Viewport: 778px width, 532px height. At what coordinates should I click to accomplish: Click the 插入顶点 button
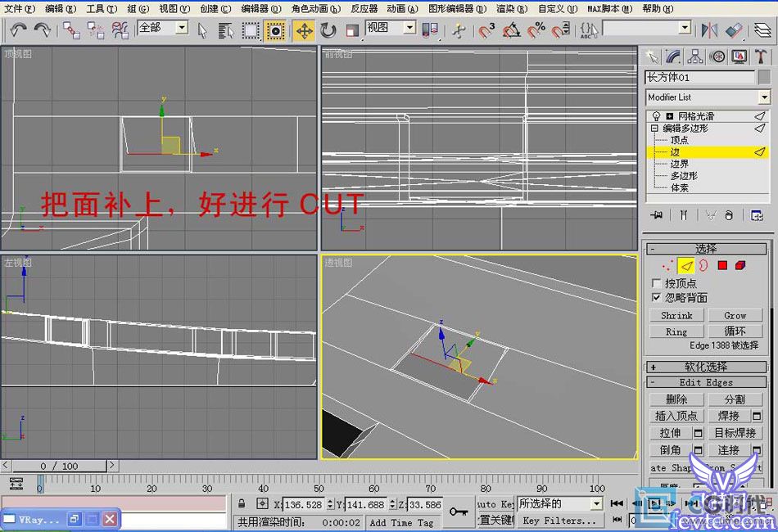coord(676,416)
